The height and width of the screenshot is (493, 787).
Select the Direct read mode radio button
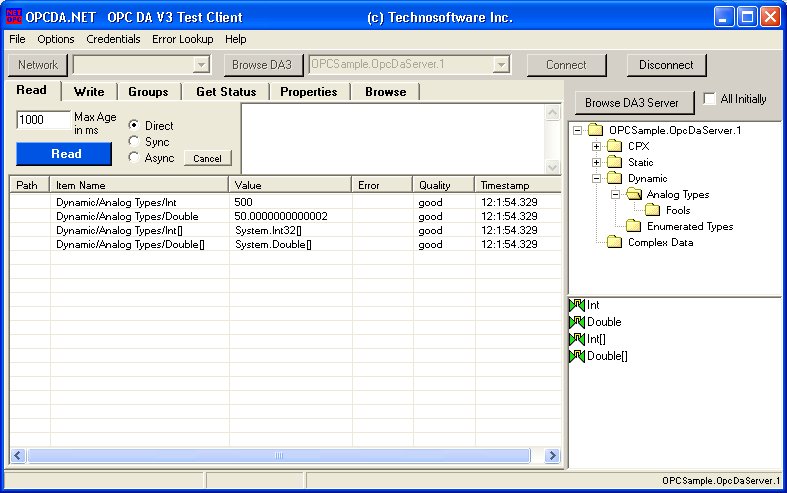coord(134,125)
